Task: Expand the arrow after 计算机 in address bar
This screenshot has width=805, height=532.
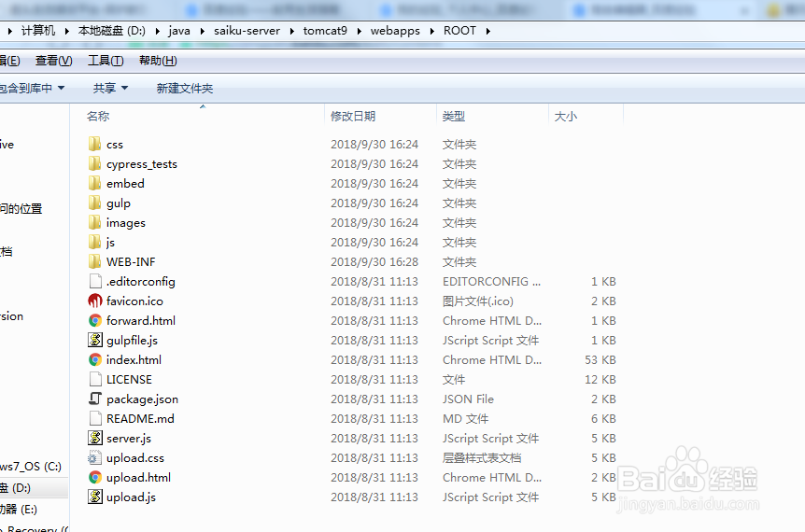Action: [x=66, y=31]
